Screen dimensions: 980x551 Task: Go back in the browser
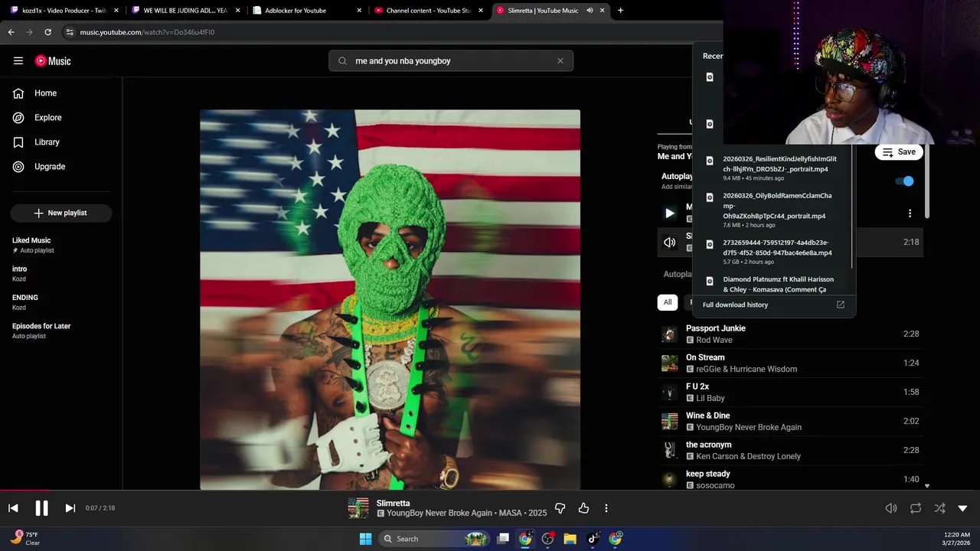coord(11,32)
